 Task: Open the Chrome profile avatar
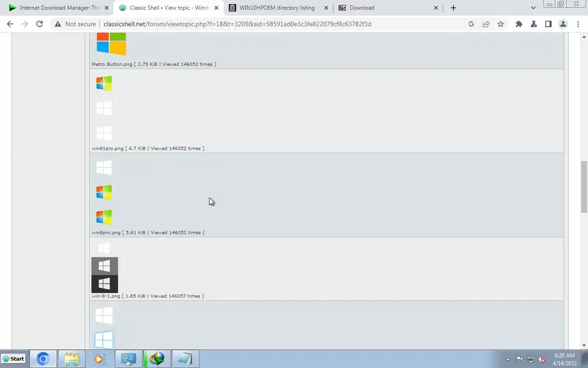(563, 24)
